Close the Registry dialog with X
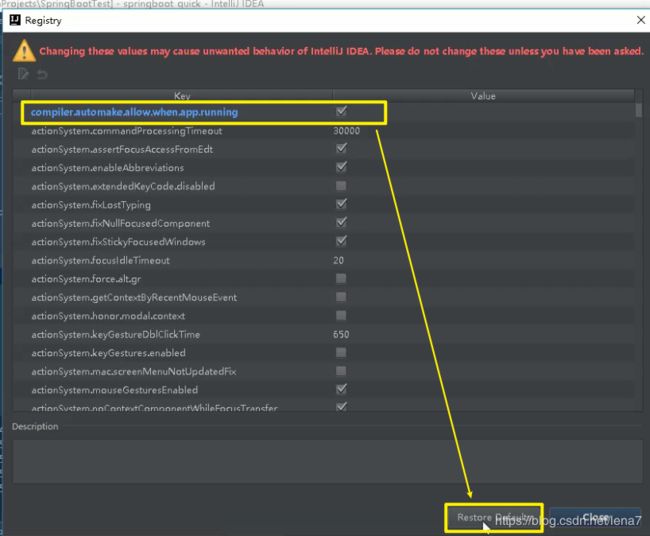This screenshot has width=650, height=536. point(641,20)
